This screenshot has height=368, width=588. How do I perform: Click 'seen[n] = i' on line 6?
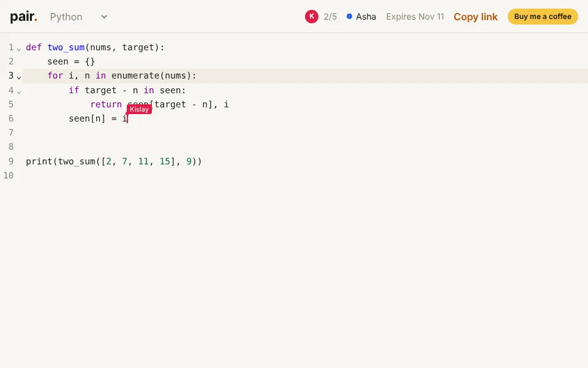[x=98, y=118]
